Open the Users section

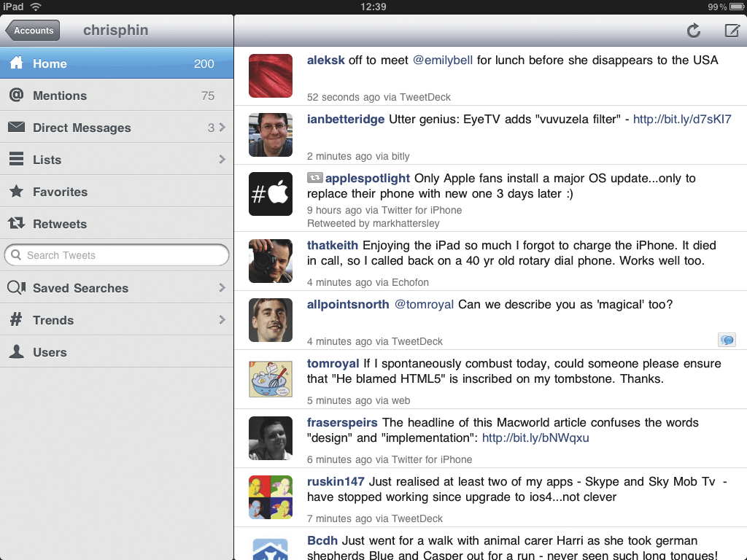117,352
